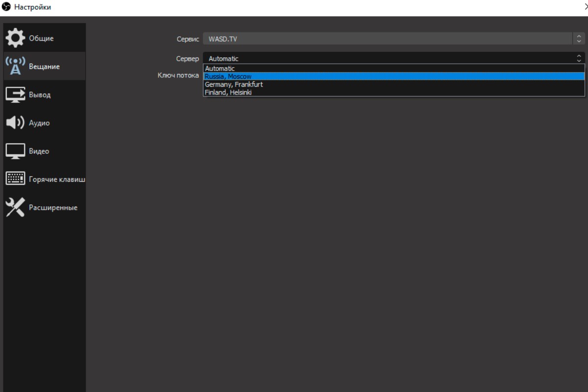Pick Germany, Frankfurt from the server list
The image size is (588, 392).
pyautogui.click(x=234, y=84)
